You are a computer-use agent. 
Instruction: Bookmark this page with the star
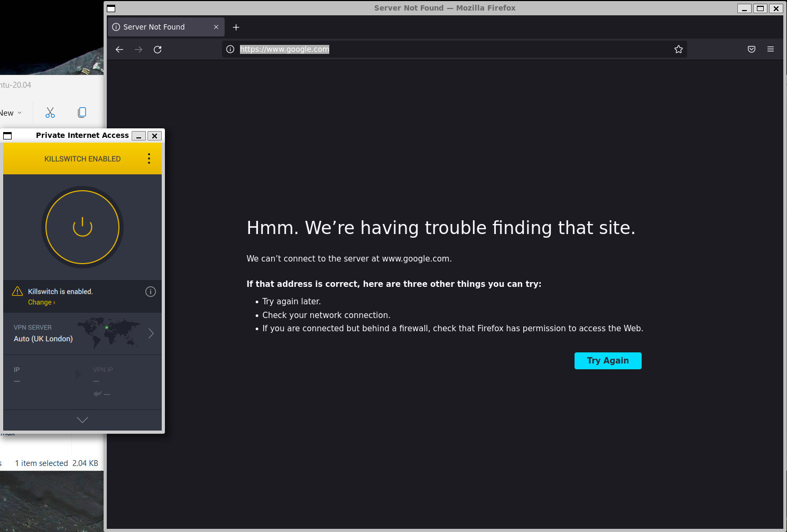tap(679, 49)
